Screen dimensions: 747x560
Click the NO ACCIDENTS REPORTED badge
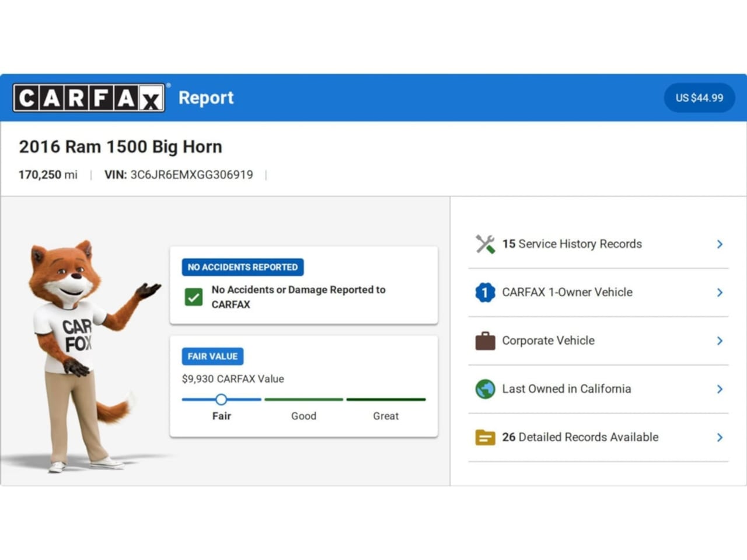(x=243, y=267)
